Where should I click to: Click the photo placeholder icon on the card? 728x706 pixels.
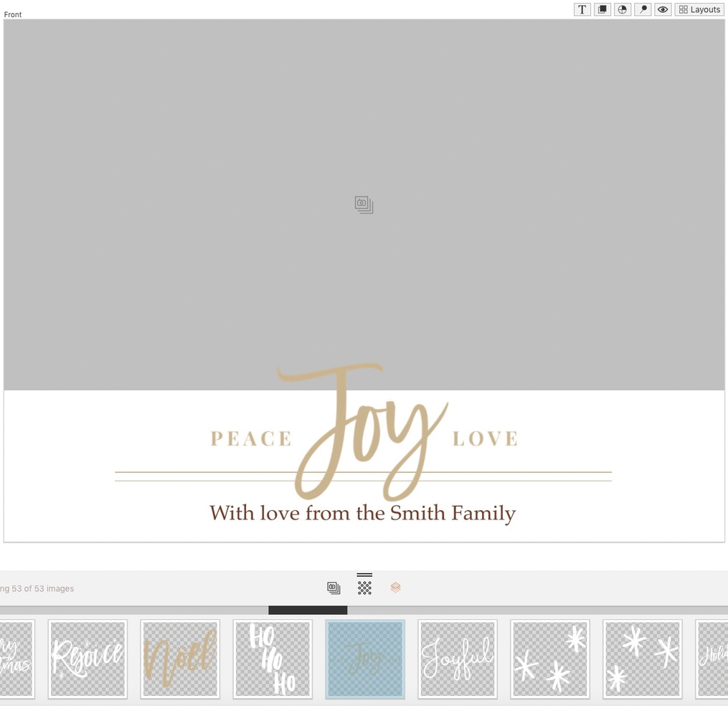click(x=364, y=204)
